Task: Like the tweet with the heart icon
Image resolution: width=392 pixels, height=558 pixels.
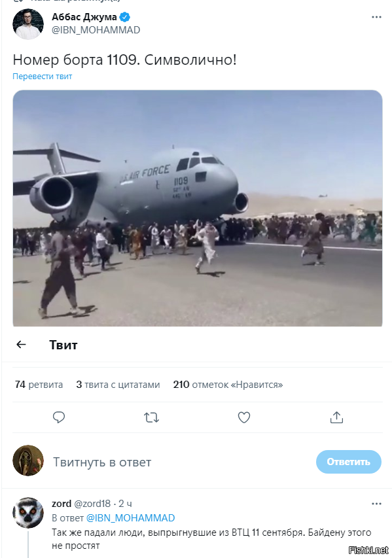Action: [x=244, y=417]
